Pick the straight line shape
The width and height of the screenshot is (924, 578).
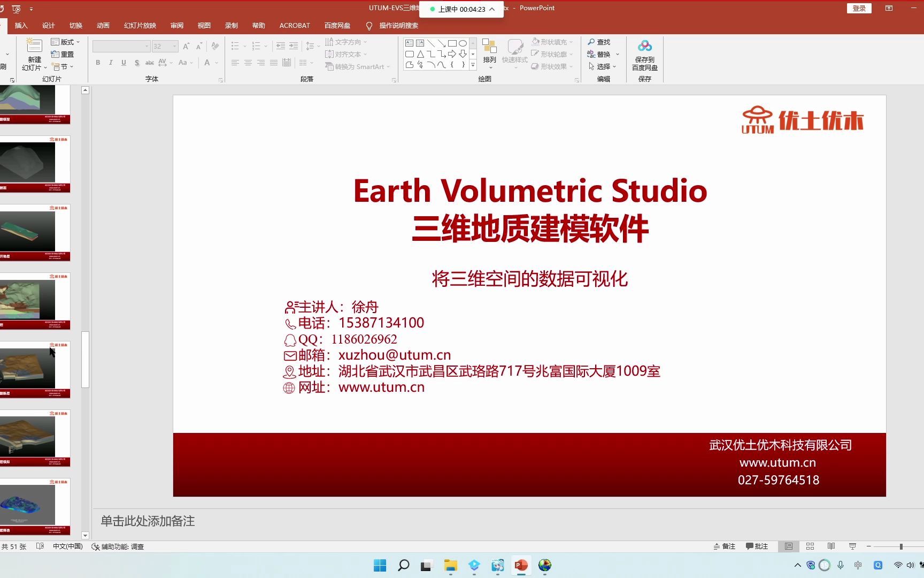pos(431,43)
